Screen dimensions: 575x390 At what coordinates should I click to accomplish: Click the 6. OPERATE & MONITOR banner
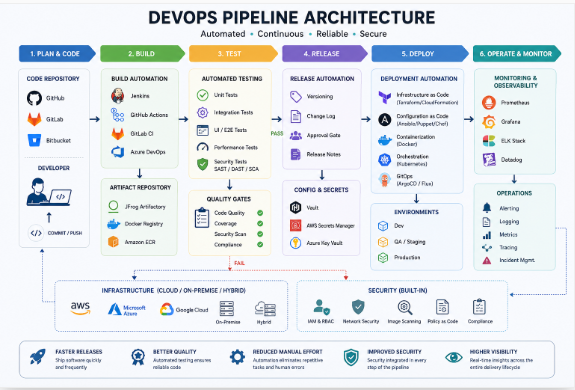tap(517, 54)
